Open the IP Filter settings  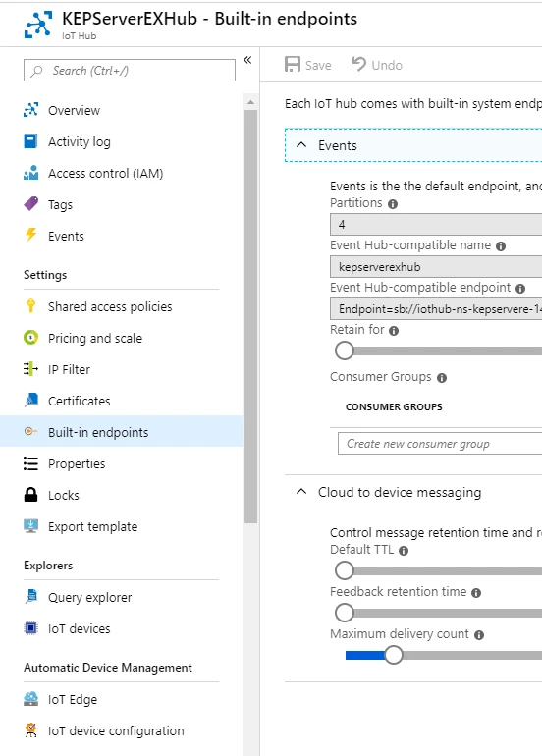[x=69, y=370]
